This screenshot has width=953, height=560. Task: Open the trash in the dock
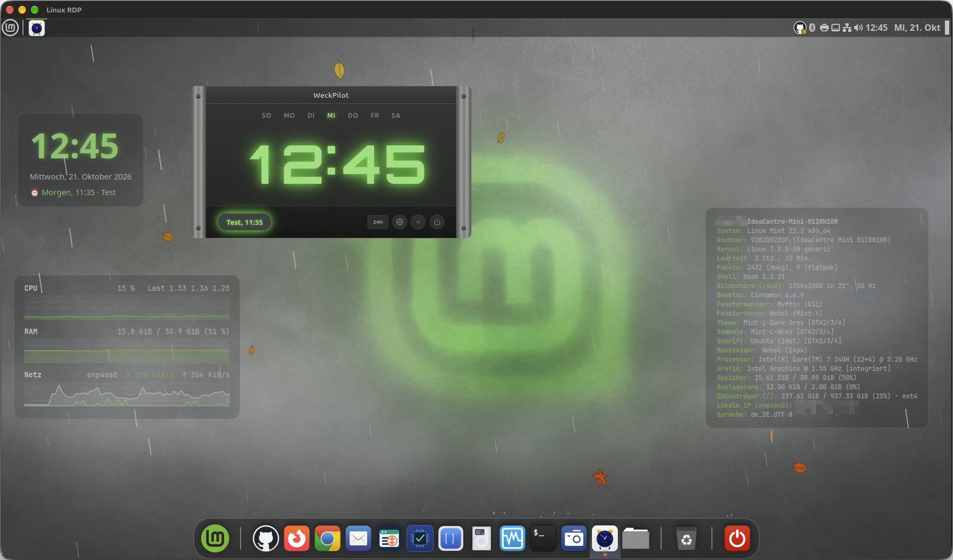pyautogui.click(x=686, y=539)
